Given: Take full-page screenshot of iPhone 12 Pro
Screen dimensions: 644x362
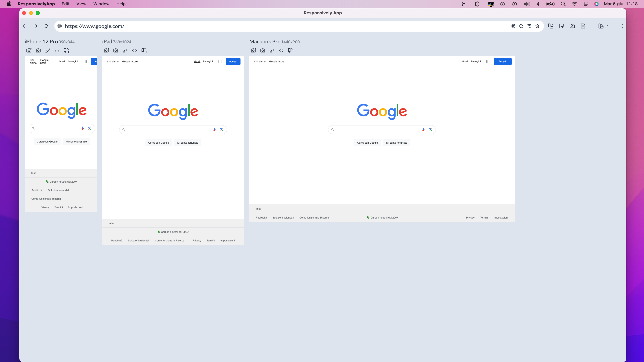Looking at the screenshot, I should pos(29,50).
